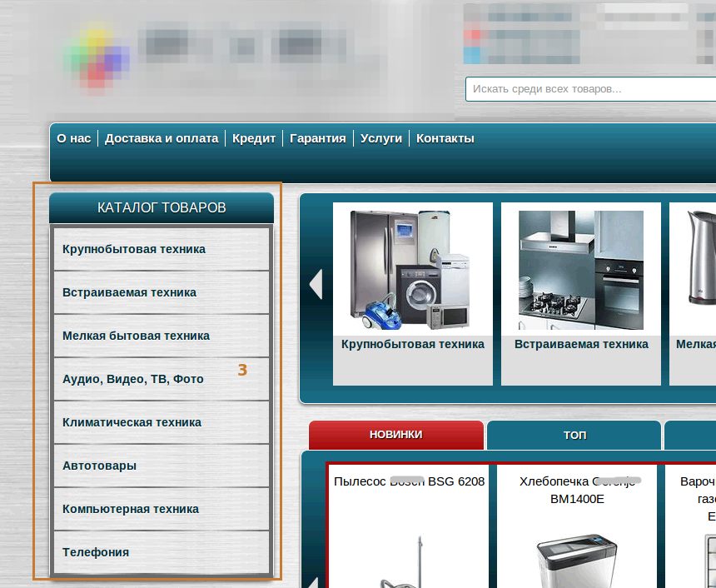Click the built-in kitchen appliances thumbnail
This screenshot has width=716, height=588.
581,270
